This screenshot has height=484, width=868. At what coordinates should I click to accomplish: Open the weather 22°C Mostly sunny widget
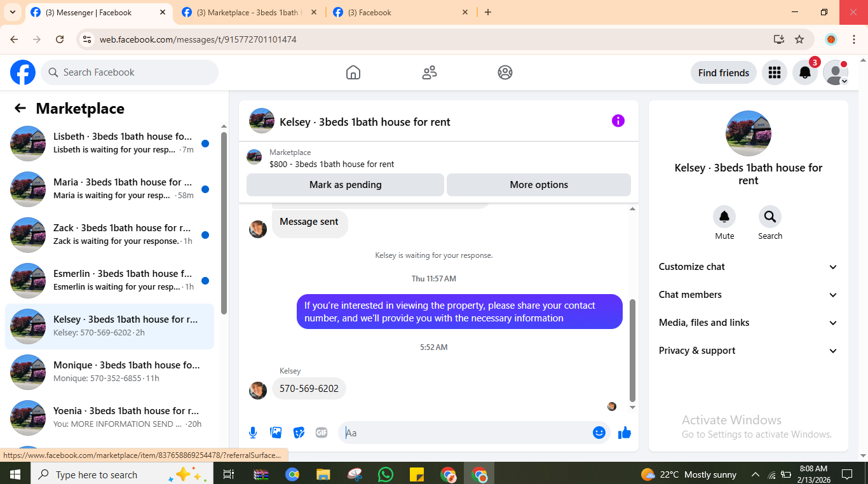coord(689,474)
